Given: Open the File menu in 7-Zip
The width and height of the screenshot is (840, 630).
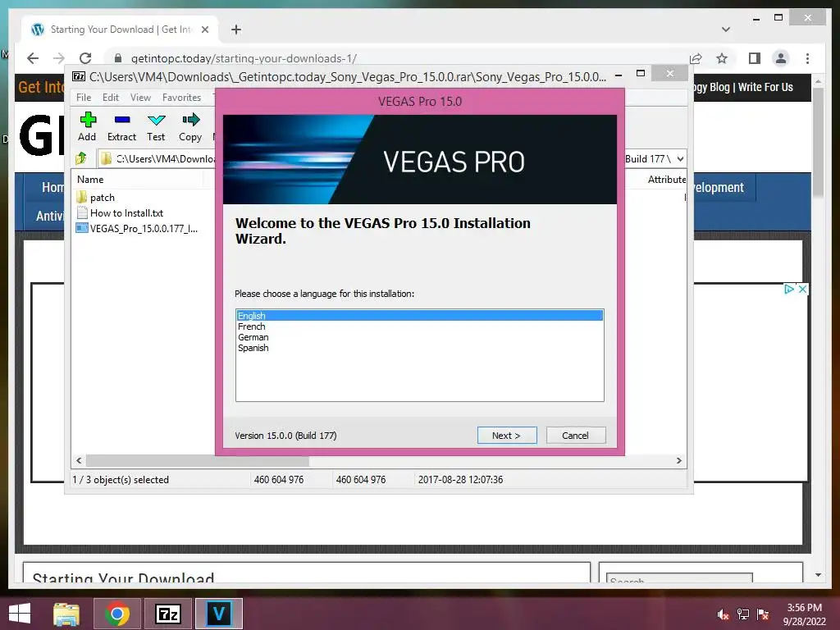Looking at the screenshot, I should pyautogui.click(x=84, y=98).
